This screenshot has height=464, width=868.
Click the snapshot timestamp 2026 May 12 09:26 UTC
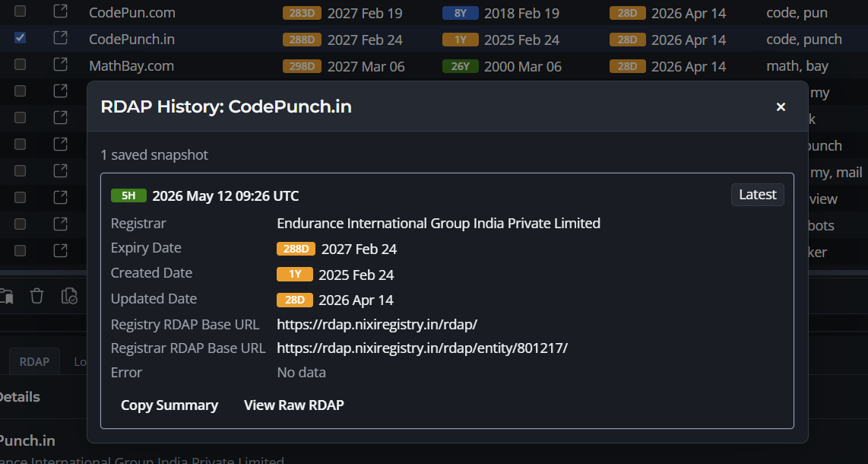(x=225, y=196)
